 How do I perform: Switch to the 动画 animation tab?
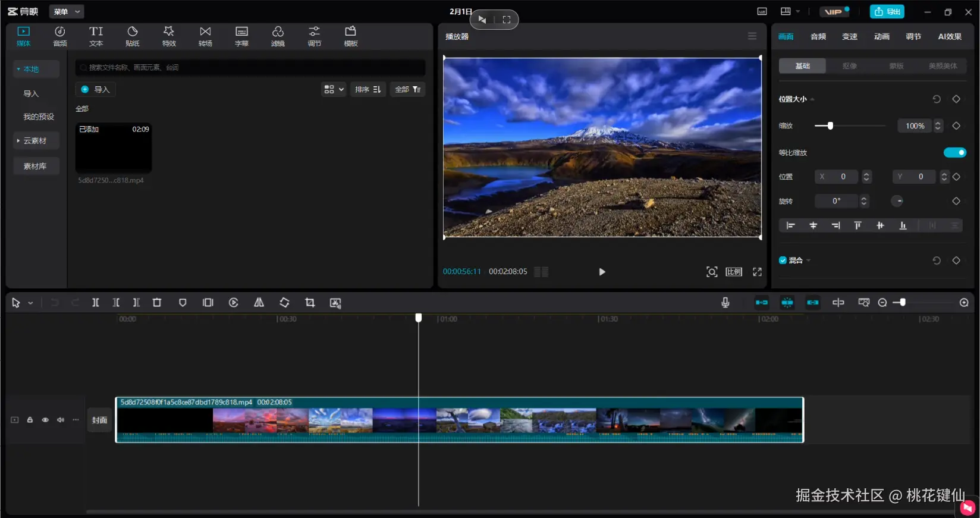click(881, 37)
